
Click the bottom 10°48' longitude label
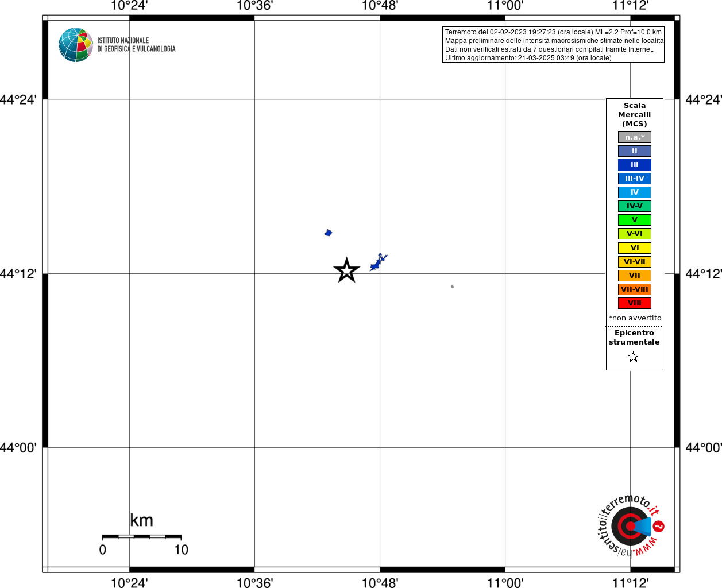[380, 583]
